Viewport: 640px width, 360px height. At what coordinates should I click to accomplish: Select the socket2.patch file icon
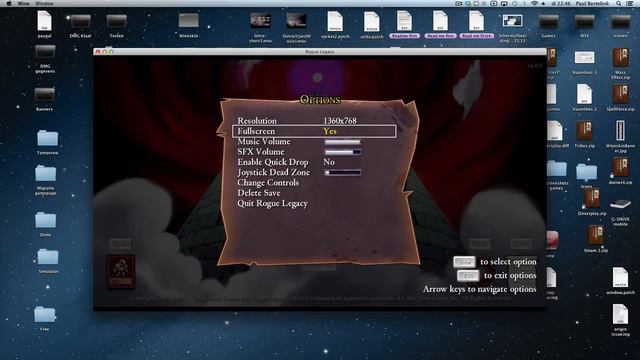tap(335, 21)
